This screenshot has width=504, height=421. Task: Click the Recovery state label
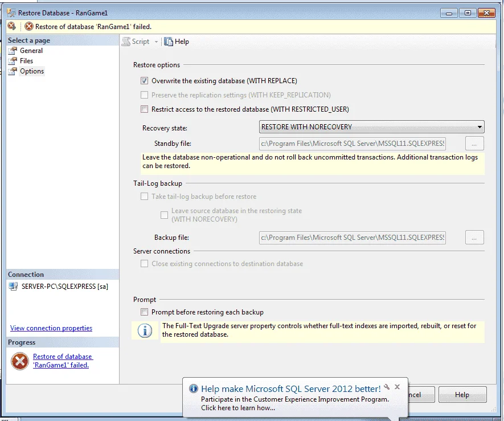click(165, 128)
